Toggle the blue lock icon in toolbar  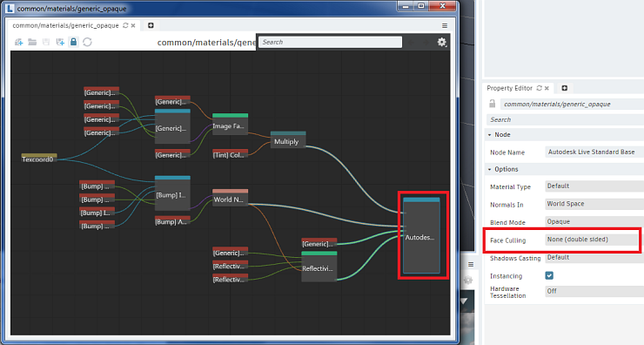[x=73, y=42]
